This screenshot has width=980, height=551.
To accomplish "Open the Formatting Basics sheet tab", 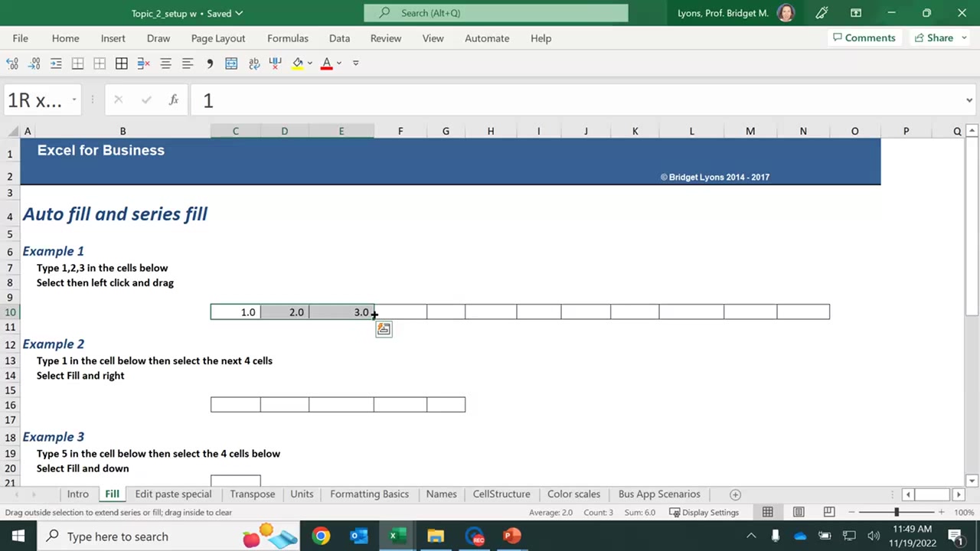I will [369, 494].
